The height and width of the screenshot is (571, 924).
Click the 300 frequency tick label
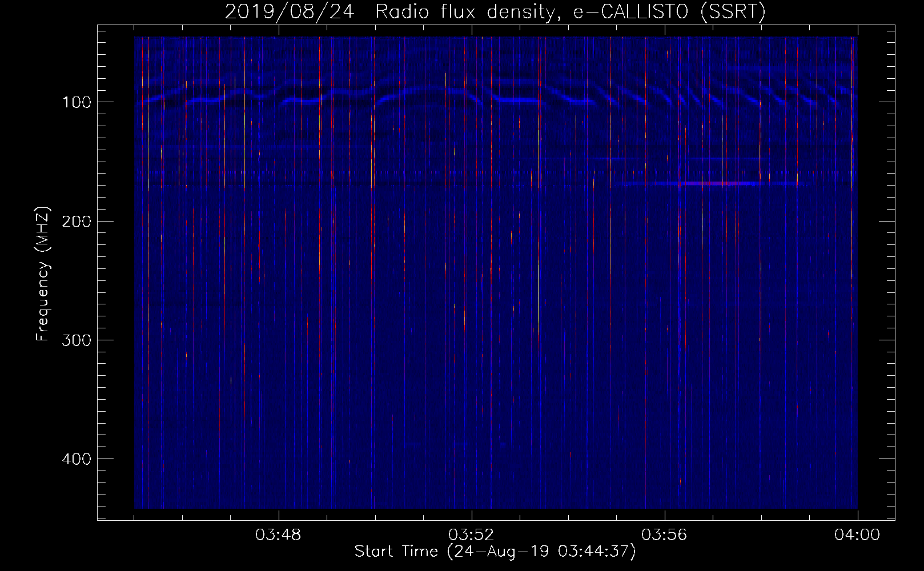pos(77,340)
